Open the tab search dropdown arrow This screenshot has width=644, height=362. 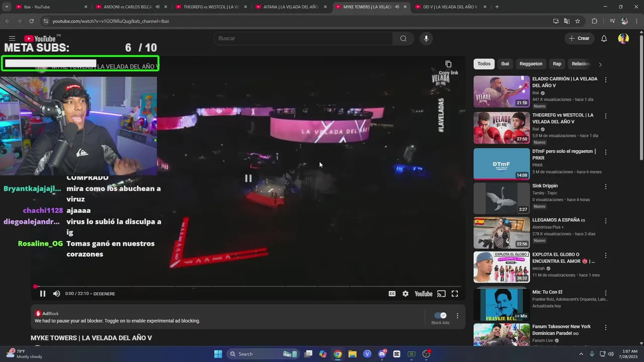coord(7,7)
